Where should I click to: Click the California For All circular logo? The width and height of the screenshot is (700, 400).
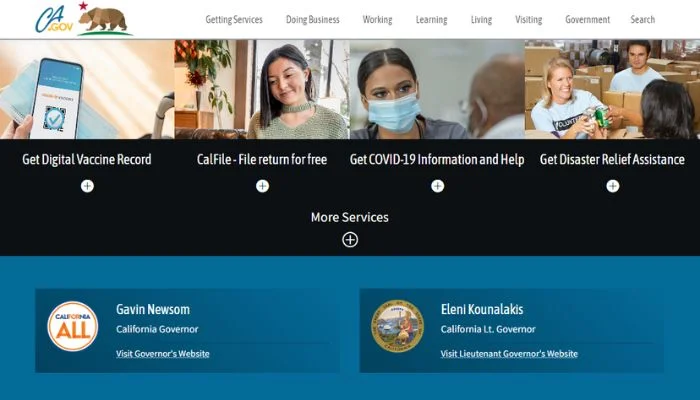point(73,326)
